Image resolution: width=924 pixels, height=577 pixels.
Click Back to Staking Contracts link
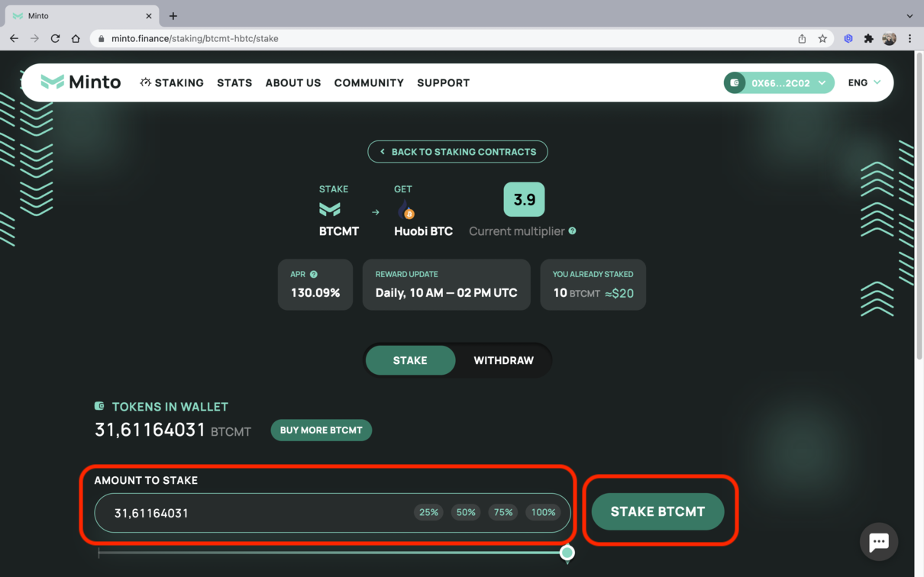pos(457,152)
